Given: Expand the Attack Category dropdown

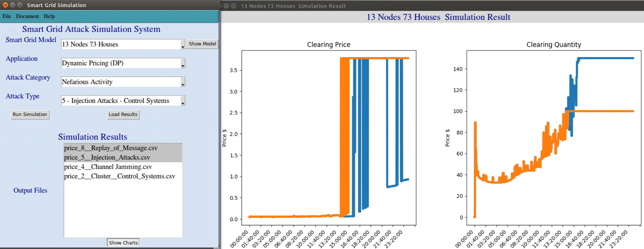Looking at the screenshot, I should 183,82.
